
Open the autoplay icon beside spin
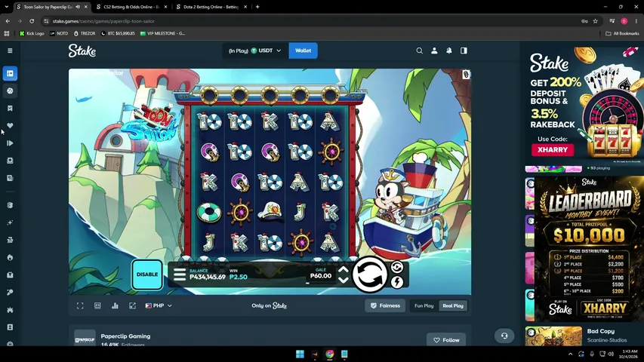click(x=397, y=267)
